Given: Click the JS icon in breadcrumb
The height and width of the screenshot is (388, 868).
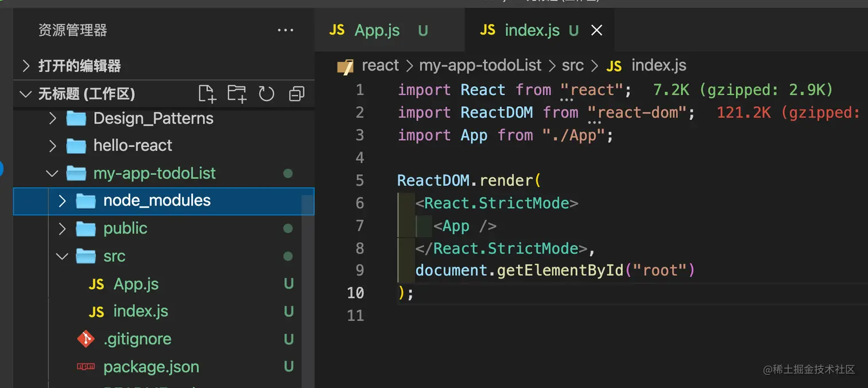Looking at the screenshot, I should click(x=614, y=66).
